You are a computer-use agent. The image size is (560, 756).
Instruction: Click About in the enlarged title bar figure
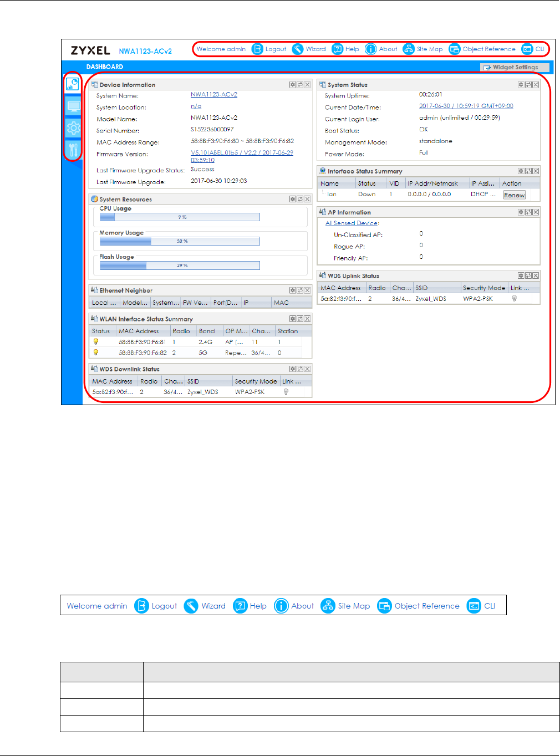[294, 606]
